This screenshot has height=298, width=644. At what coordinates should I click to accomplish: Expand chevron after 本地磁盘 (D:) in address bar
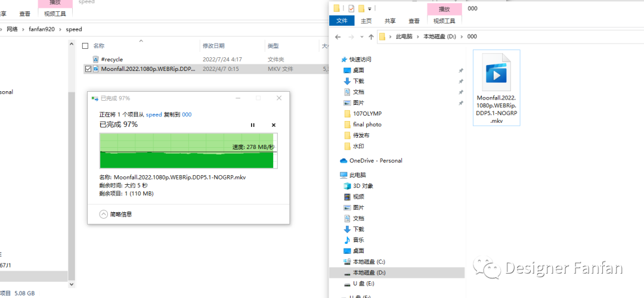[x=462, y=36]
